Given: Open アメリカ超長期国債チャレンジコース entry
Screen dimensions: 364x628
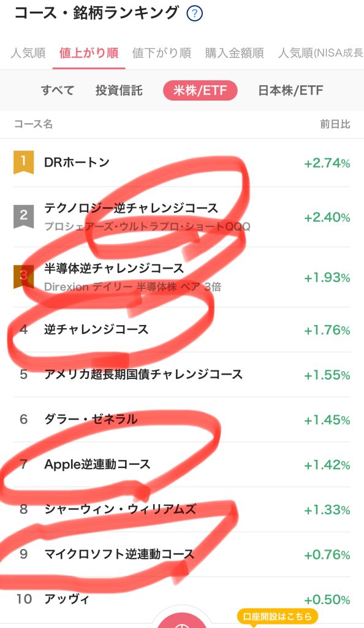Looking at the screenshot, I should point(182,375).
